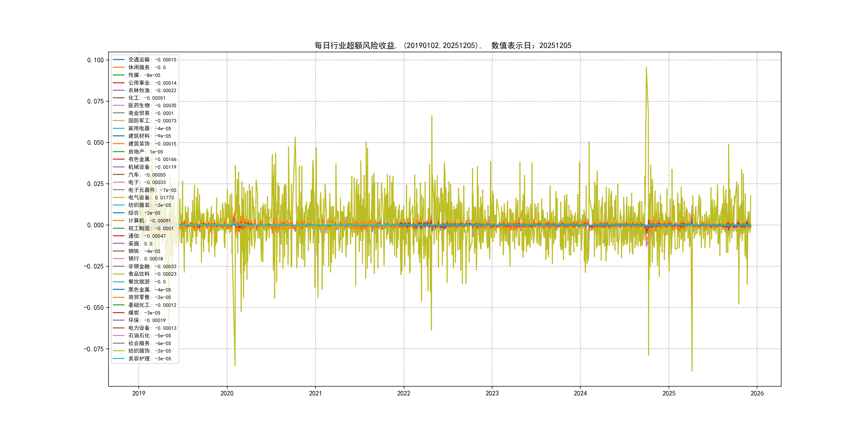Select the 计算机 legend entry label

click(149, 221)
